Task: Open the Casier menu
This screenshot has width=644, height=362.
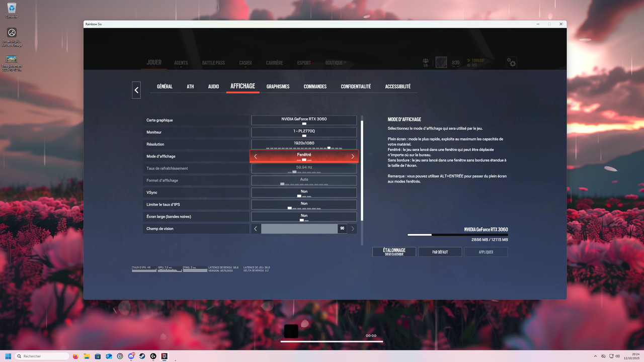Action: (x=246, y=63)
